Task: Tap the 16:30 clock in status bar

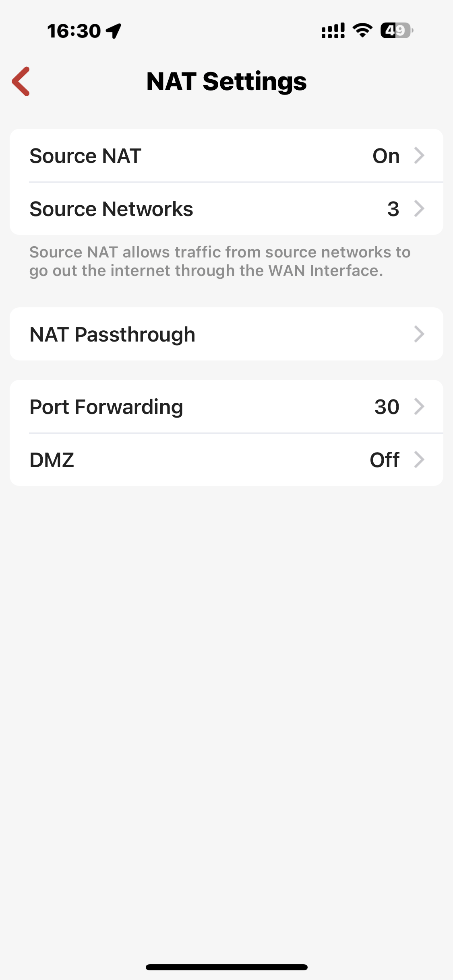Action: [74, 31]
